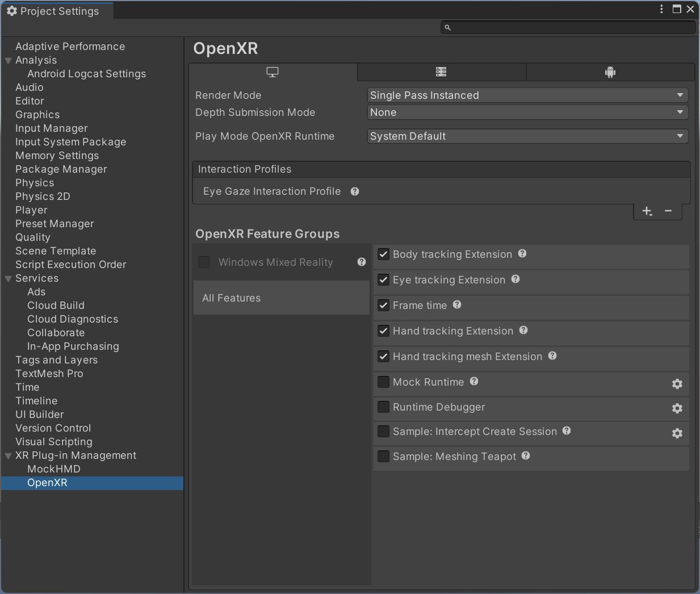700x594 pixels.
Task: Click help icon next to Eye Gaze Interaction Profile
Action: tap(355, 191)
